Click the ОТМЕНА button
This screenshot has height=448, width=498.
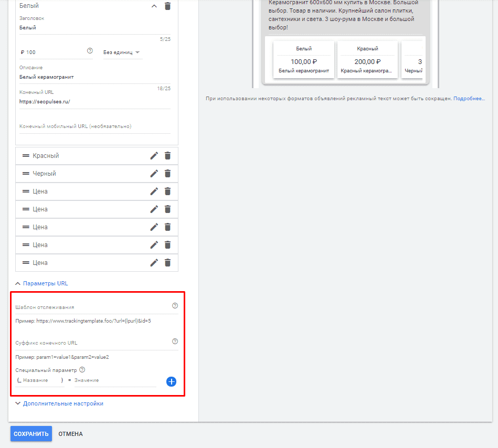[x=70, y=434]
